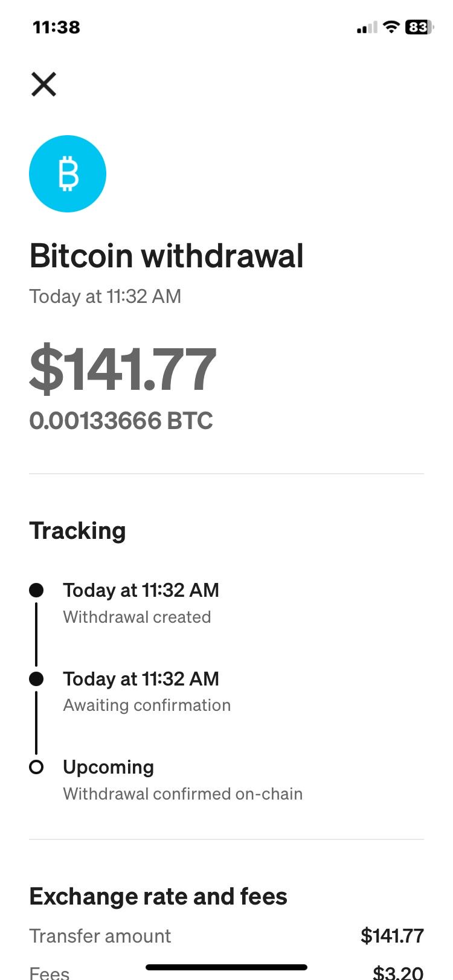Tap the large $141.77 amount
Image resolution: width=453 pixels, height=980 pixels.
pyautogui.click(x=123, y=369)
